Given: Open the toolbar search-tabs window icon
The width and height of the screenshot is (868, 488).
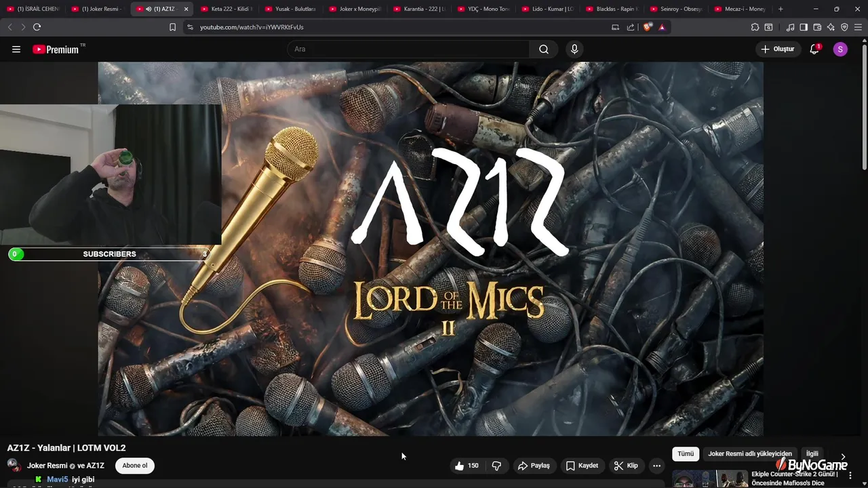Looking at the screenshot, I should pyautogui.click(x=768, y=27).
